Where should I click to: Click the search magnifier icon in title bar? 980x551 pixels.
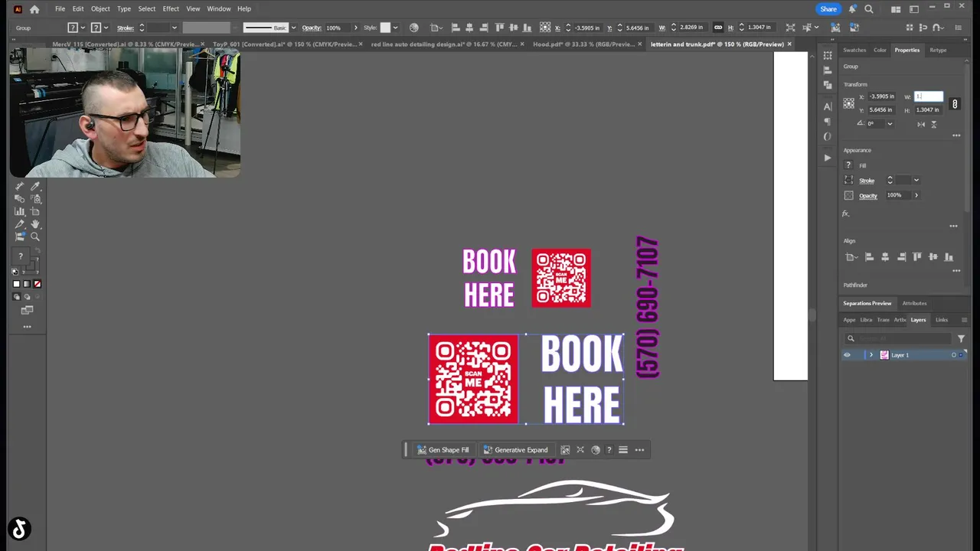[869, 9]
